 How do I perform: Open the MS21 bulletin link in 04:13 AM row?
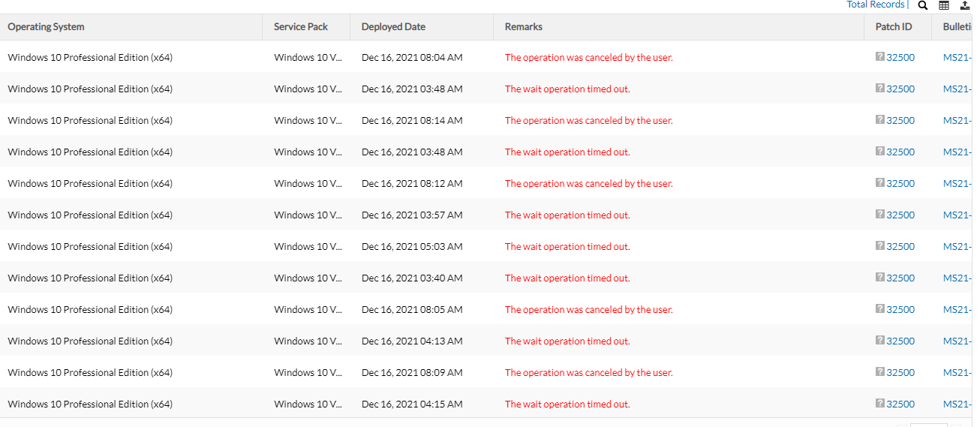(x=957, y=341)
